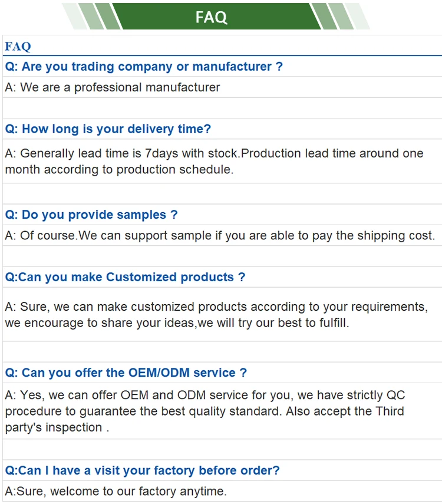The height and width of the screenshot is (504, 442).
Task: Click the answer about 7days lead time
Action: [x=214, y=161]
